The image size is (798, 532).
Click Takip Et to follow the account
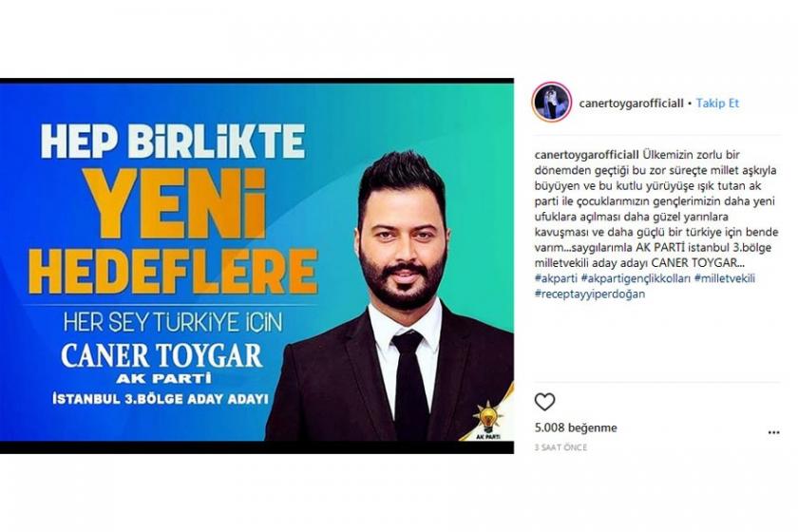(x=717, y=104)
